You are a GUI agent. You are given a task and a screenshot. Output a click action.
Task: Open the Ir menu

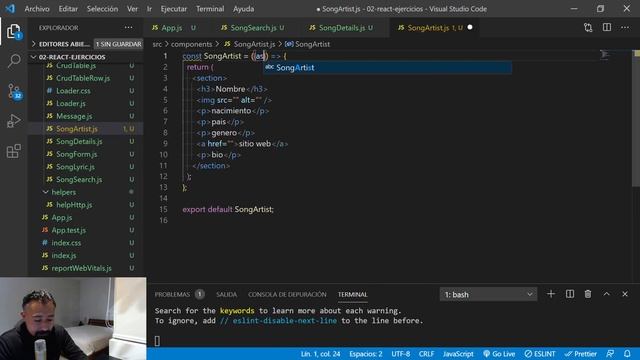coord(149,9)
